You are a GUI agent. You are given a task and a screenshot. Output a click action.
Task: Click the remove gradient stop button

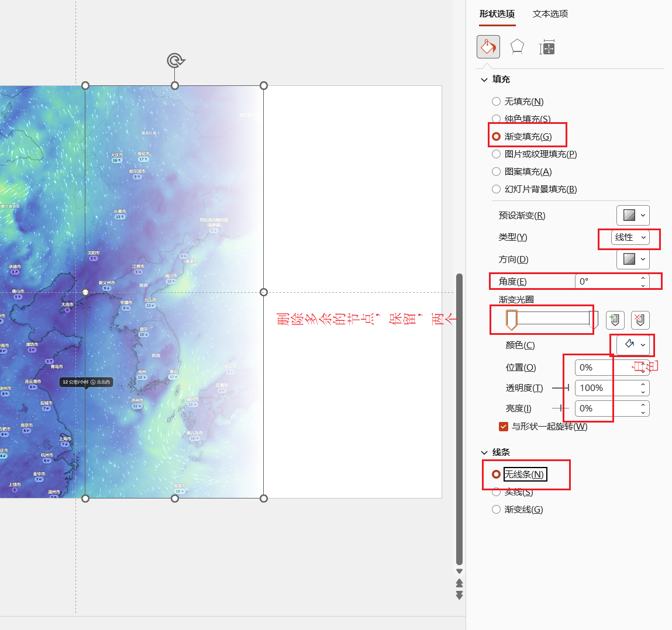[640, 320]
